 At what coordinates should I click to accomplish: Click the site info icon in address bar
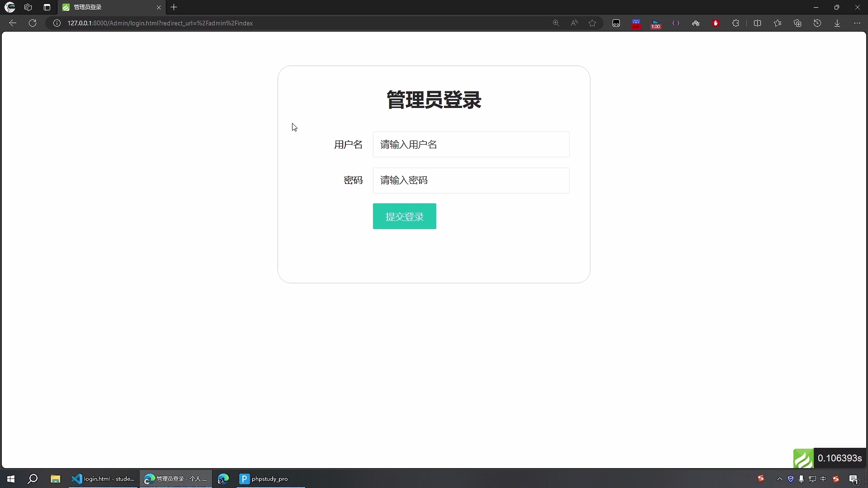pos(57,23)
